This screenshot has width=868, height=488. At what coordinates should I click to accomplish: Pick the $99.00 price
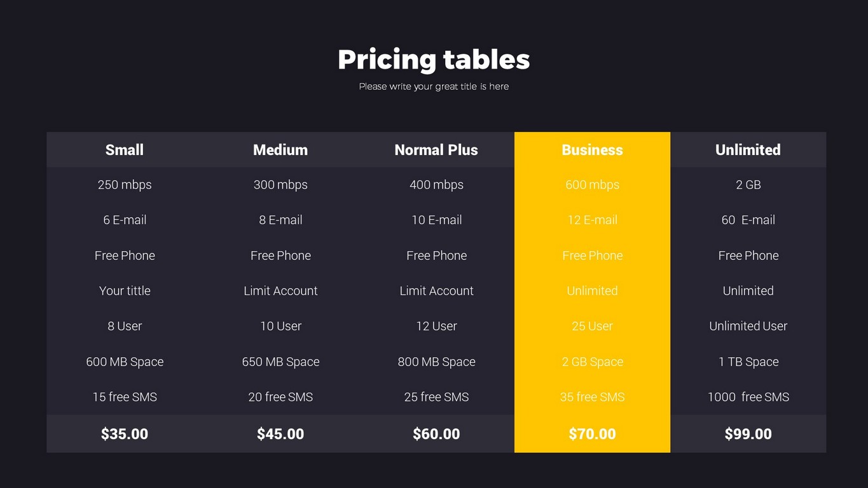tap(748, 434)
